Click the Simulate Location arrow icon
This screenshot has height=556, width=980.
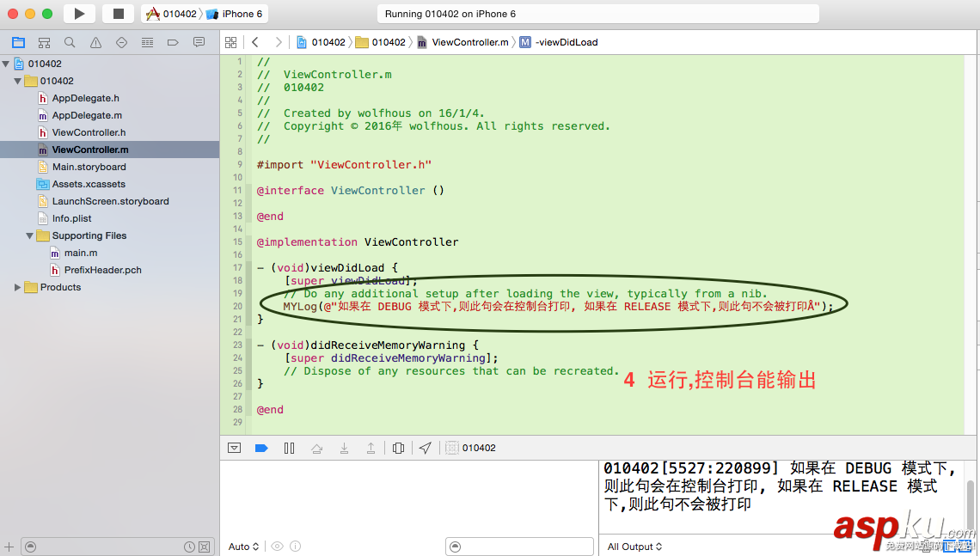click(x=425, y=448)
